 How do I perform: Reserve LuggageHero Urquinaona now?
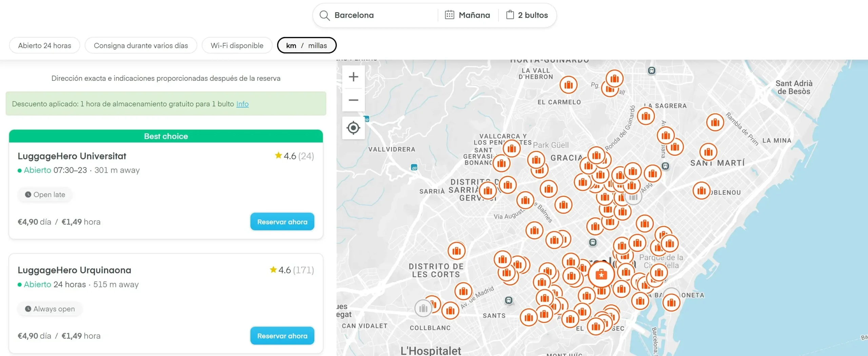click(282, 336)
